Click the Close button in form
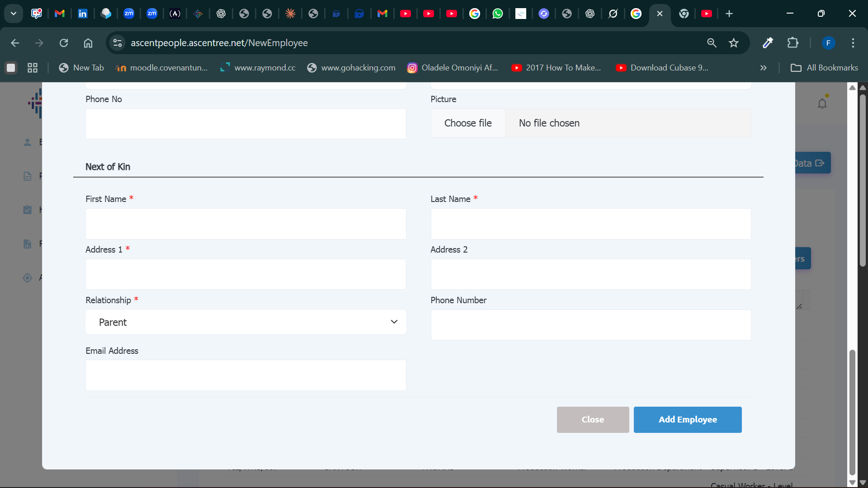The width and height of the screenshot is (868, 488). (592, 419)
